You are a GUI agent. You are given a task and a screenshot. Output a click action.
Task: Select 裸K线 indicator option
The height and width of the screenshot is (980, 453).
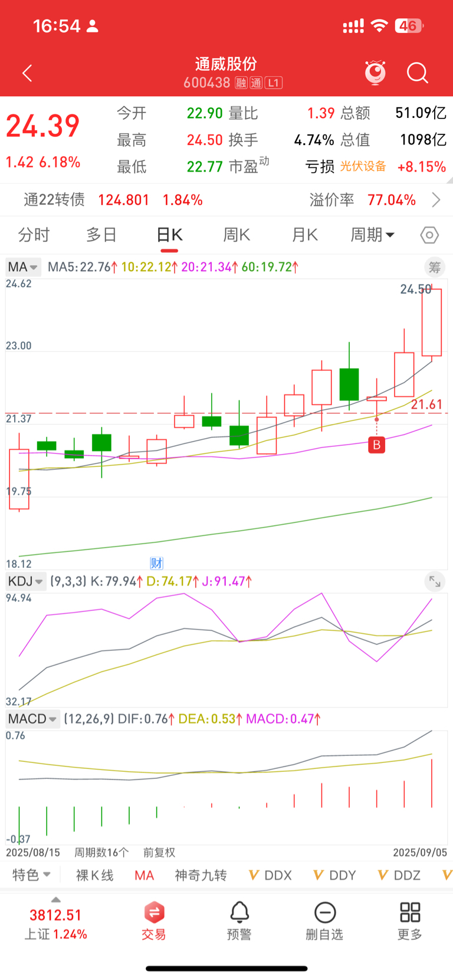tap(94, 875)
